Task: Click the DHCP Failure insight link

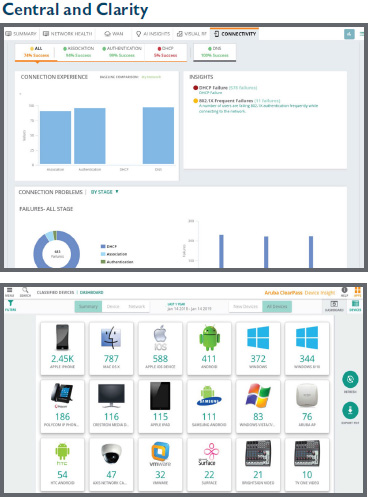Action: pos(213,88)
